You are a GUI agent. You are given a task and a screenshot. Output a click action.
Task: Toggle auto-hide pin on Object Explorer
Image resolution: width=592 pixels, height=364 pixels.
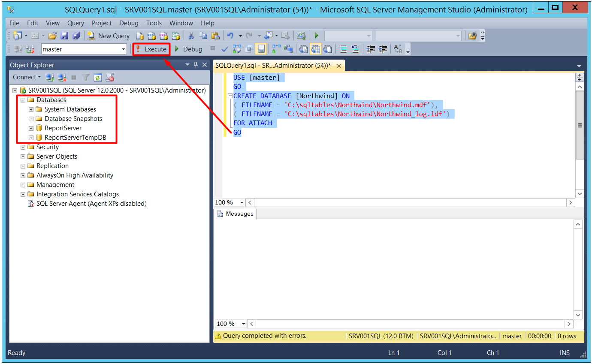point(196,65)
